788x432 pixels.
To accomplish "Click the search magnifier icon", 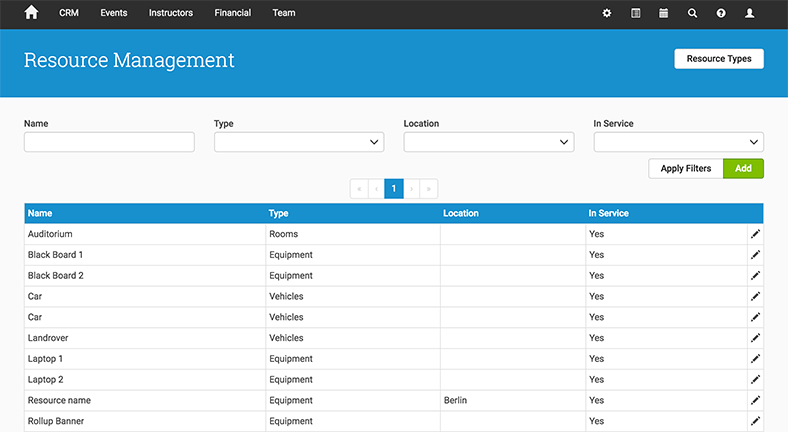I will tap(692, 13).
